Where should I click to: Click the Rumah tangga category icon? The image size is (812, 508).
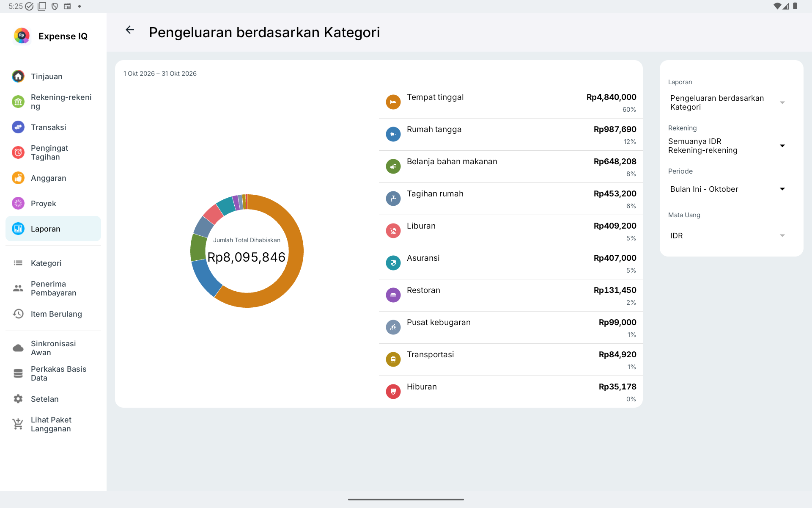(393, 134)
